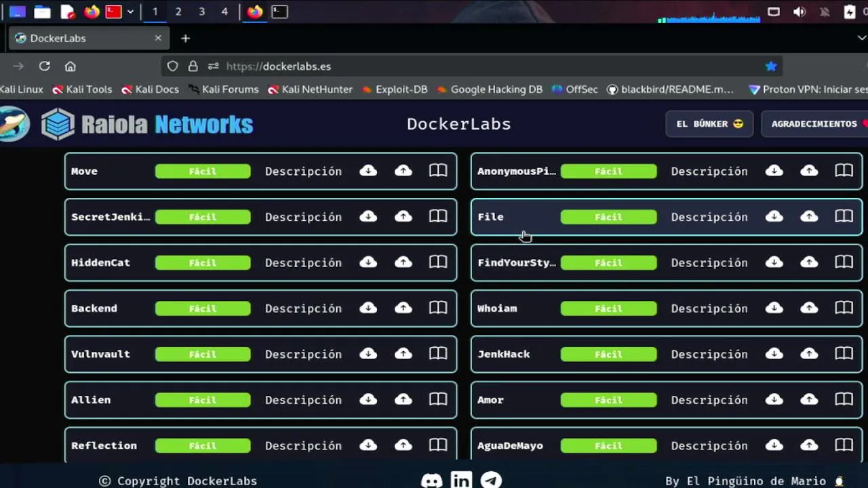
Task: Open Kali Tools bookmark
Action: pos(82,89)
